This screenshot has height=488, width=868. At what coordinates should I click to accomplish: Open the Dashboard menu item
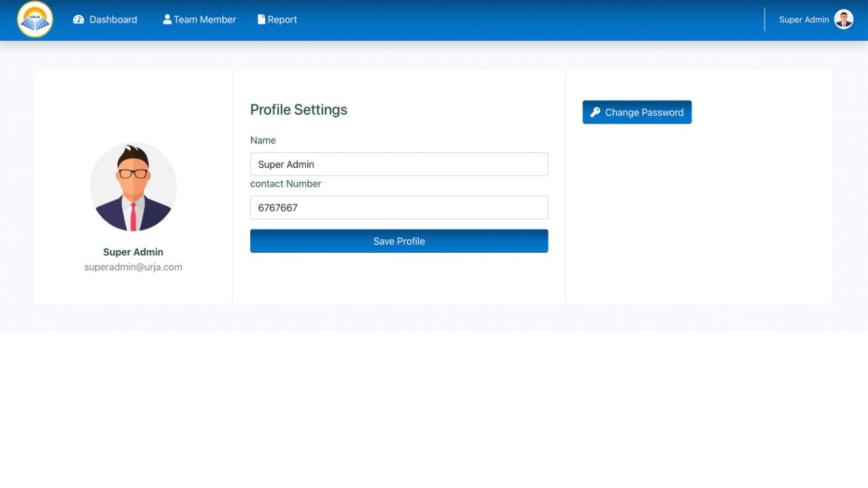click(x=105, y=20)
